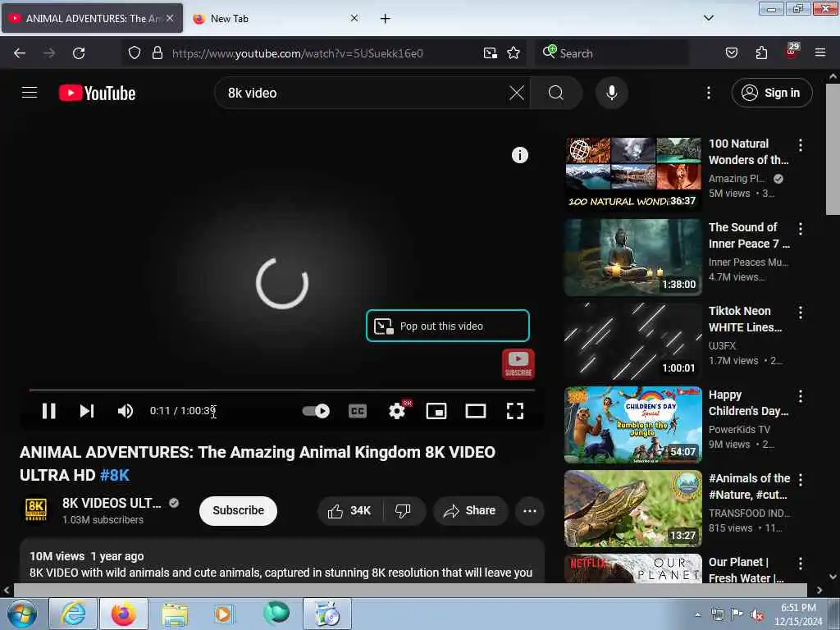
Task: Enable the miniplayer
Action: 436,411
